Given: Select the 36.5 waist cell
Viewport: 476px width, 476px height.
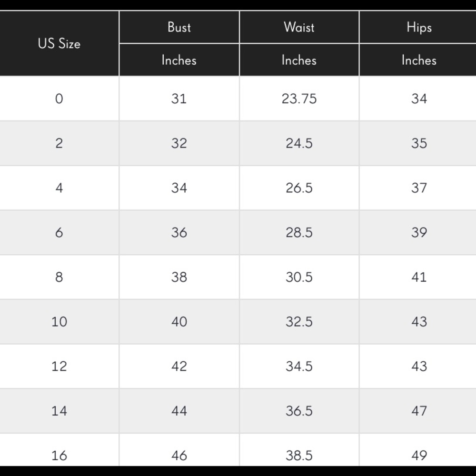Looking at the screenshot, I should point(299,411).
